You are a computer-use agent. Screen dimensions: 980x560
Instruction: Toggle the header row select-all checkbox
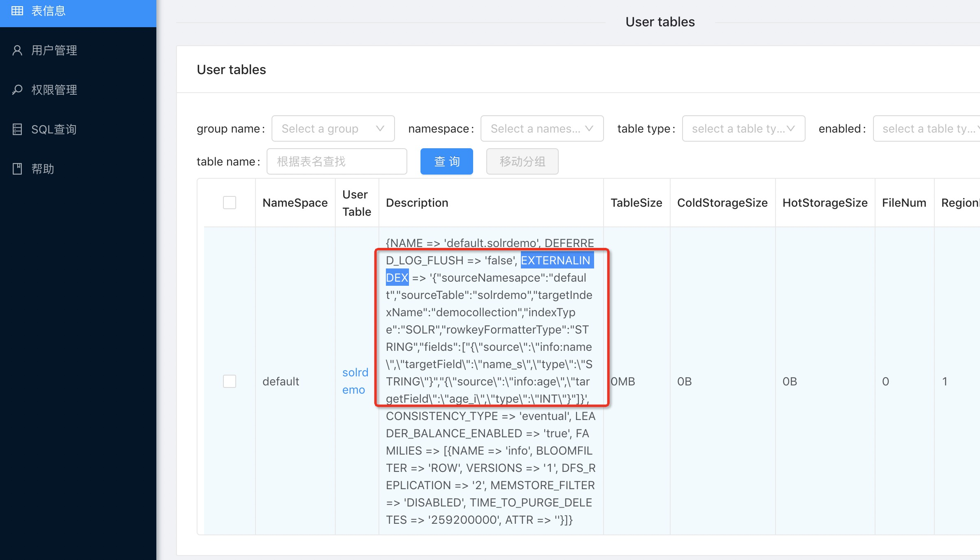[x=229, y=203]
